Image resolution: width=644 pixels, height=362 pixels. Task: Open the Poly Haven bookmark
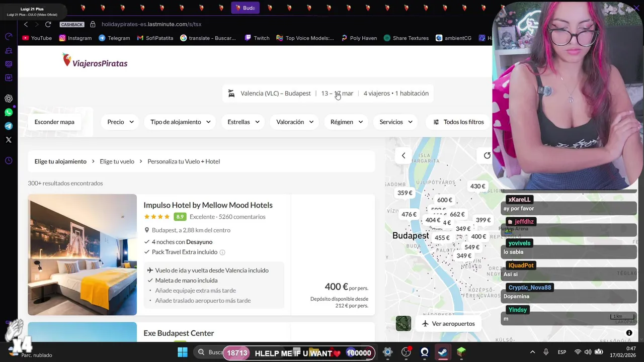[x=359, y=38]
